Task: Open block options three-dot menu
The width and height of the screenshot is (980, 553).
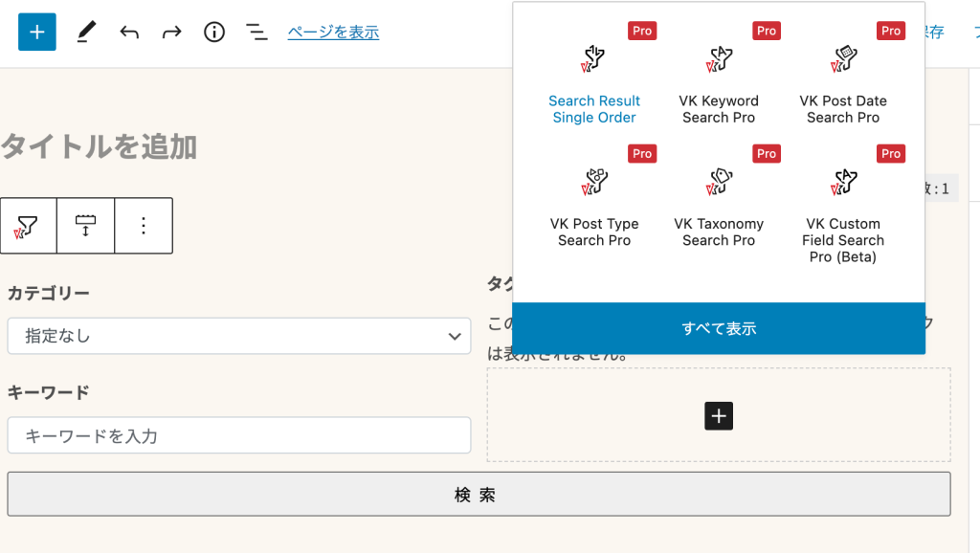Action: click(144, 226)
